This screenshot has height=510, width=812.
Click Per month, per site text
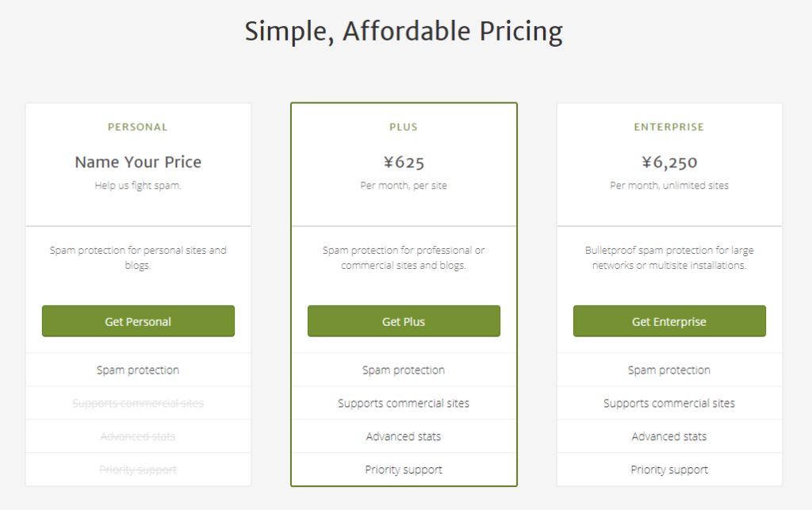click(x=404, y=186)
